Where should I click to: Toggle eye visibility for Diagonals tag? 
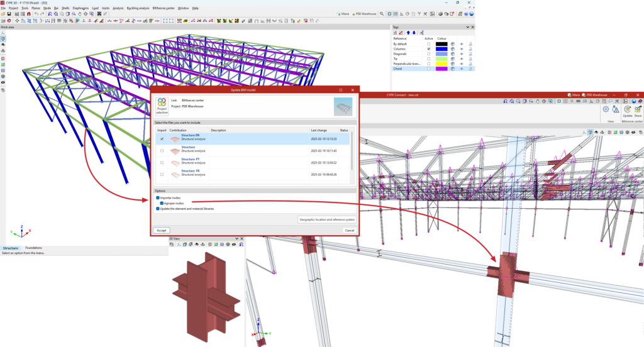pyautogui.click(x=462, y=54)
